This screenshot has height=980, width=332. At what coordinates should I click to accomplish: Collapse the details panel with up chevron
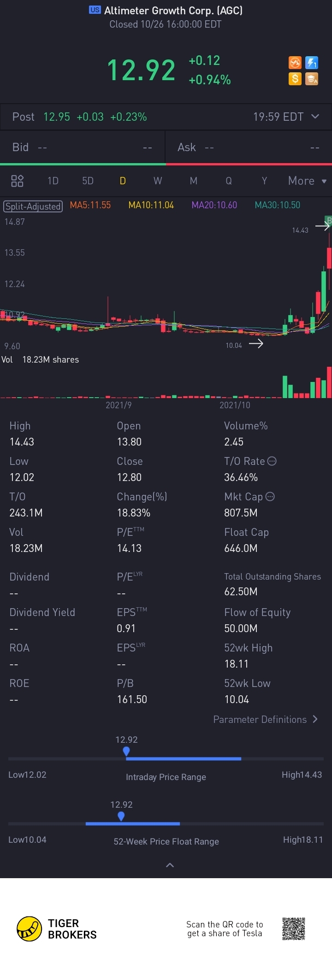click(x=170, y=865)
